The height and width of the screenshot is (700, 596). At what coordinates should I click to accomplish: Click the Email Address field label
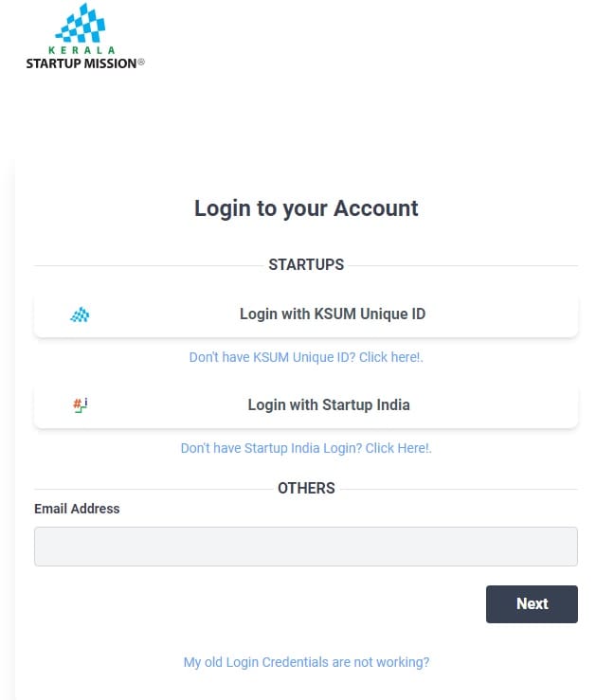(77, 509)
